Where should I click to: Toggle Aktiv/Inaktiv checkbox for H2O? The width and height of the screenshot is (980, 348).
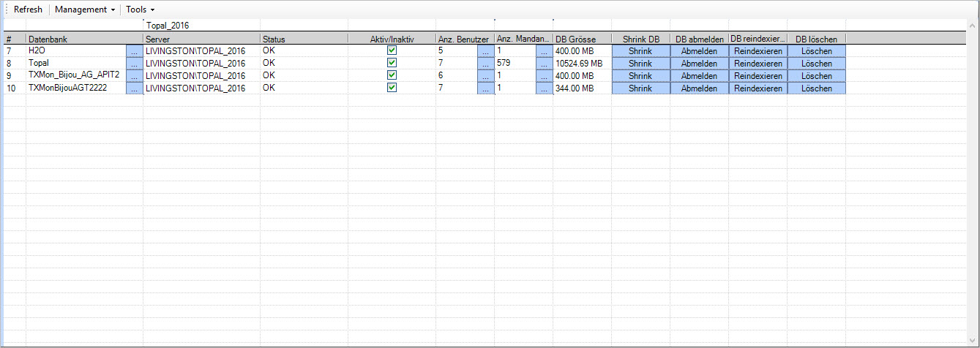click(x=392, y=50)
